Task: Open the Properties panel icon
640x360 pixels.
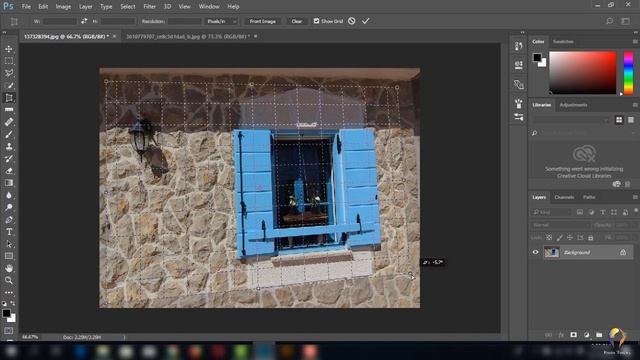Action: (518, 64)
